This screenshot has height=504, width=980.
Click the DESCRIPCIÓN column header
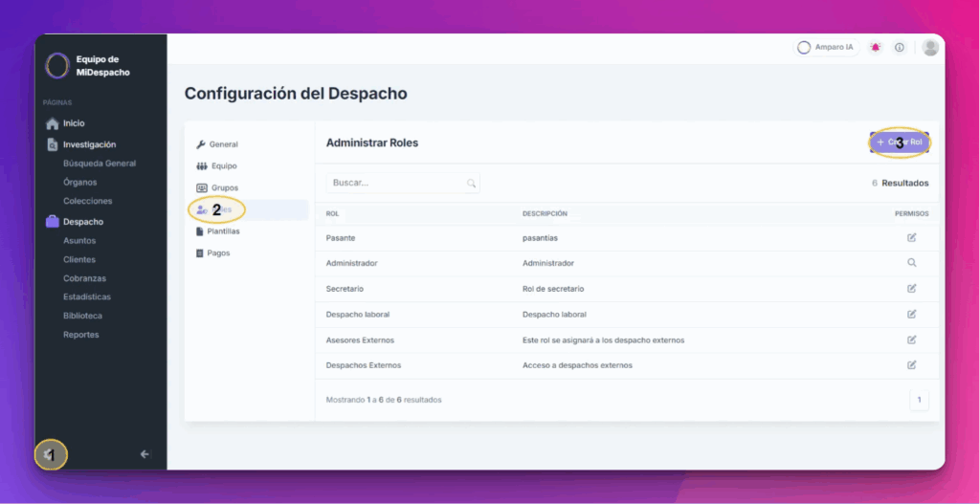pos(545,213)
